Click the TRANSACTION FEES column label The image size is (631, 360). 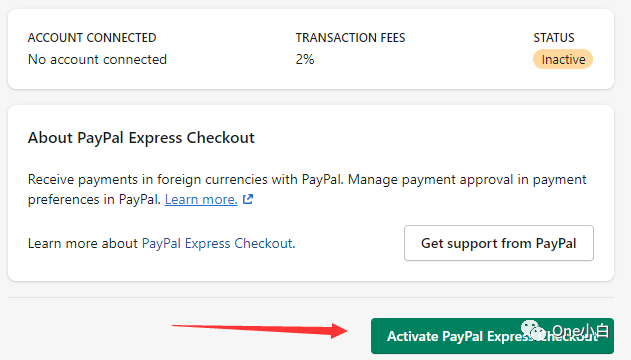coord(350,37)
